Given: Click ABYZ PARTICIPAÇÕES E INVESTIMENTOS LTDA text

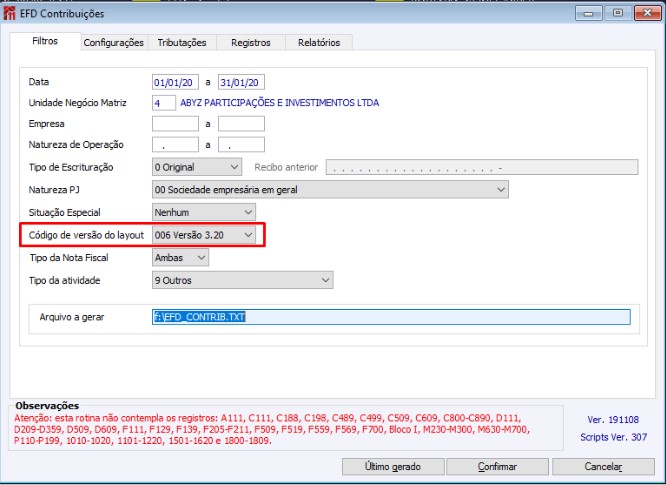Looking at the screenshot, I should [x=279, y=103].
